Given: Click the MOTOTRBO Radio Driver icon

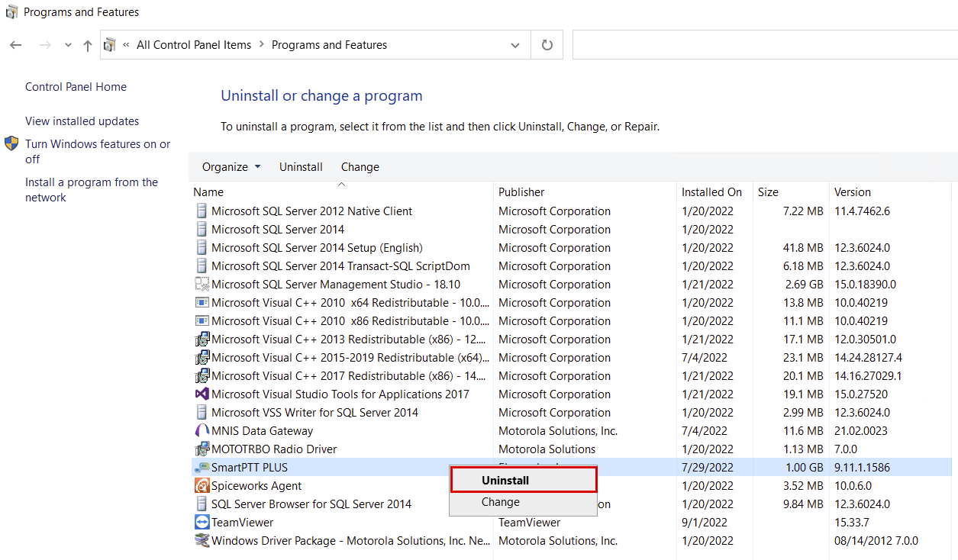Looking at the screenshot, I should tap(202, 449).
